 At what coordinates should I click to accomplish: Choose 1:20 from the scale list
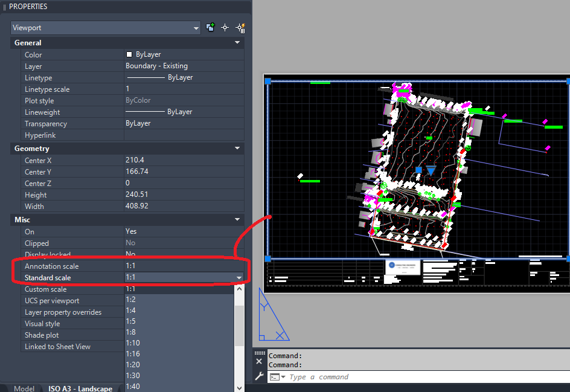click(179, 365)
